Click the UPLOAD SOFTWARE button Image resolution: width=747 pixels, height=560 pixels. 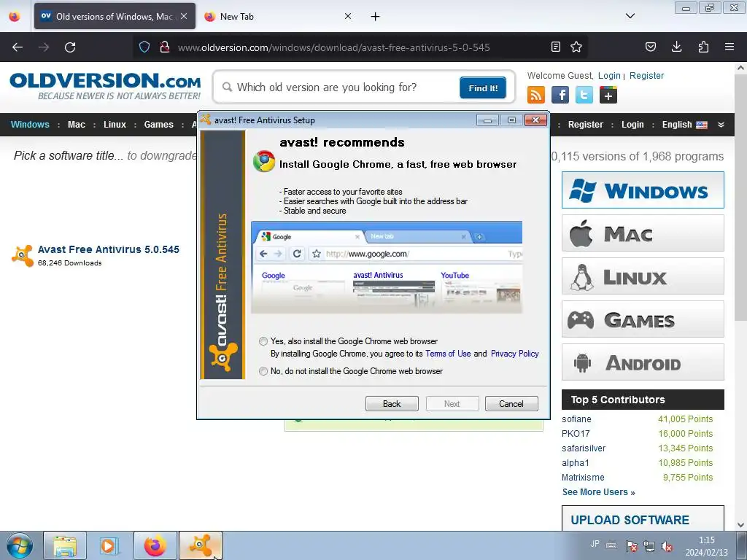point(643,518)
